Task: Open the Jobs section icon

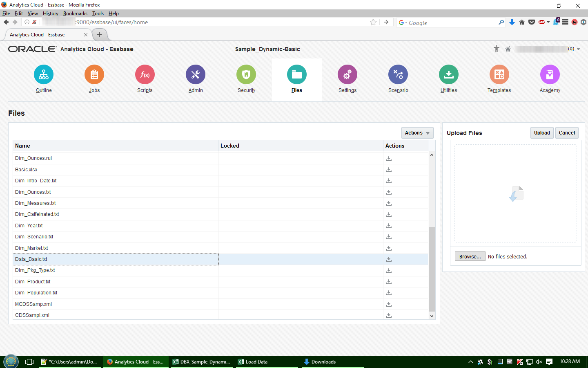Action: coord(94,75)
